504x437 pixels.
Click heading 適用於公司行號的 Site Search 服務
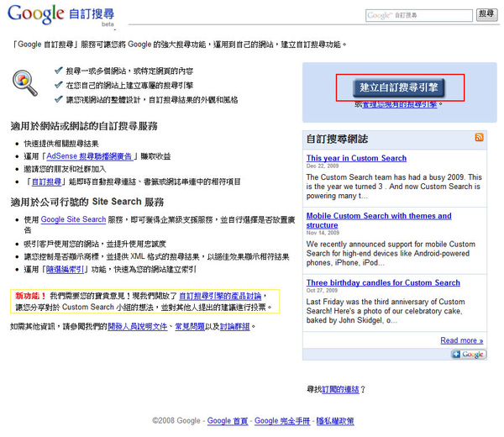87,202
